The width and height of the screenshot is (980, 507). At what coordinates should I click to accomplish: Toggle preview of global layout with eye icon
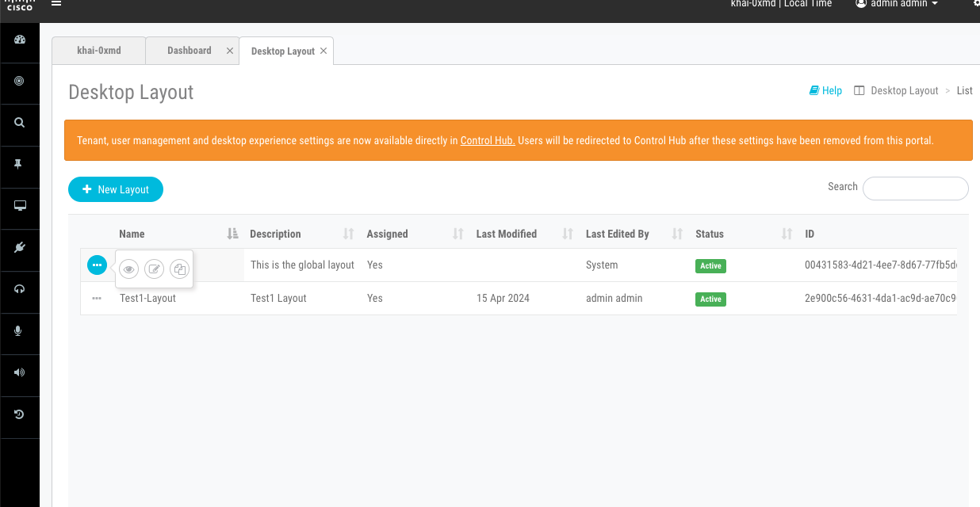[x=128, y=269]
